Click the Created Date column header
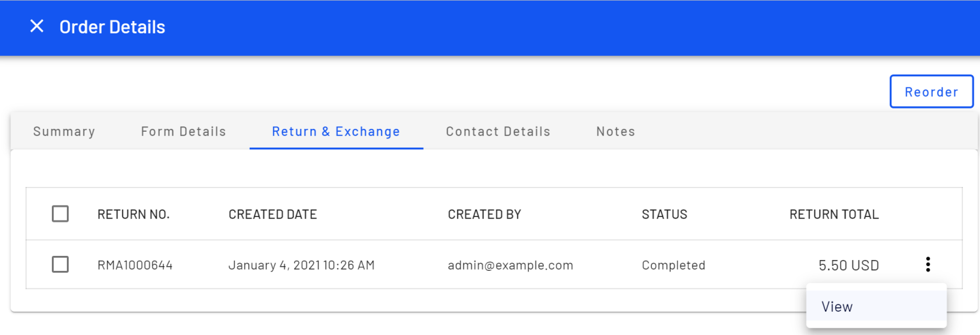 (272, 214)
